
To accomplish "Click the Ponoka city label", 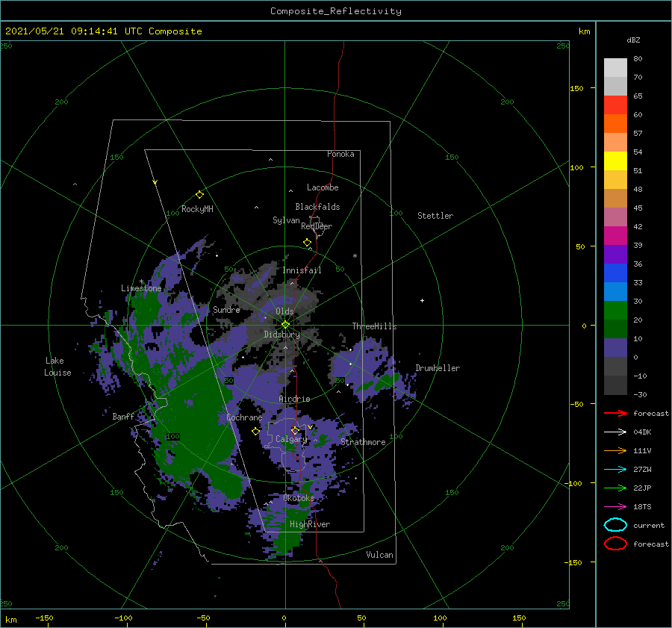I will [x=340, y=154].
